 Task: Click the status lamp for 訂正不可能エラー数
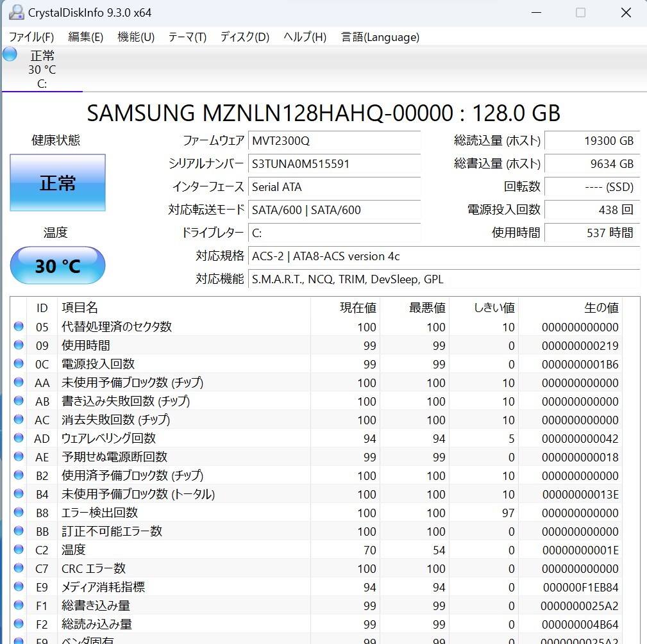(x=18, y=531)
